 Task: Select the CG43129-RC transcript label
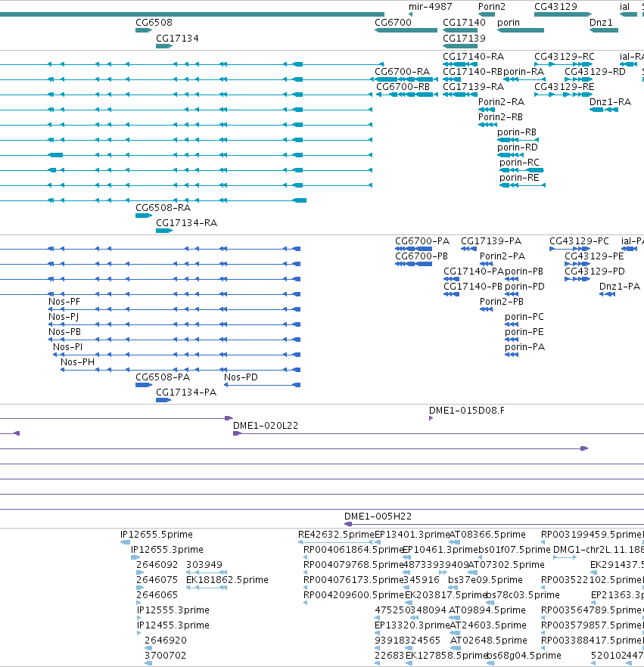pos(565,57)
